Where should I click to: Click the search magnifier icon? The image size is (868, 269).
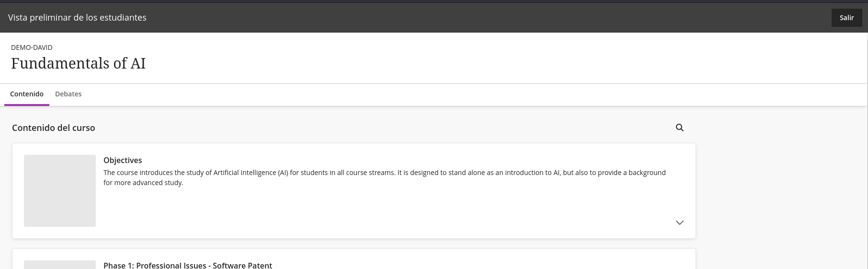[x=679, y=128]
